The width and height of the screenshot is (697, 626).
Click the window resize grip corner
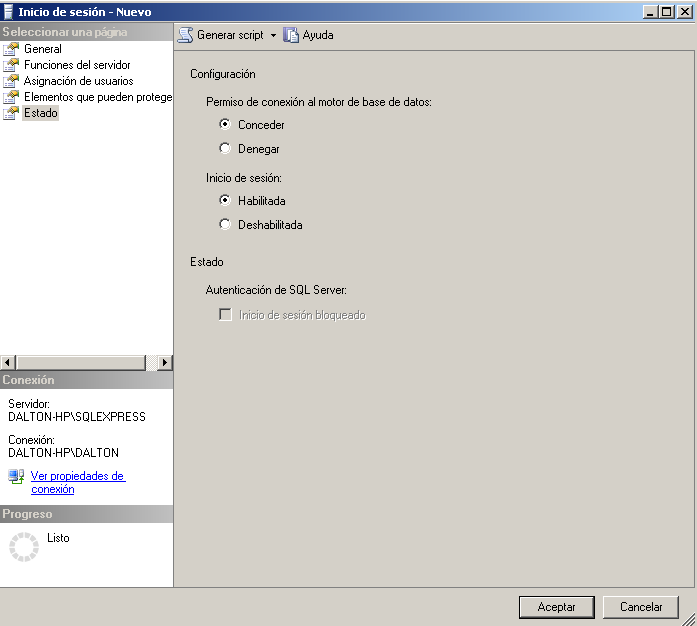[689, 619]
